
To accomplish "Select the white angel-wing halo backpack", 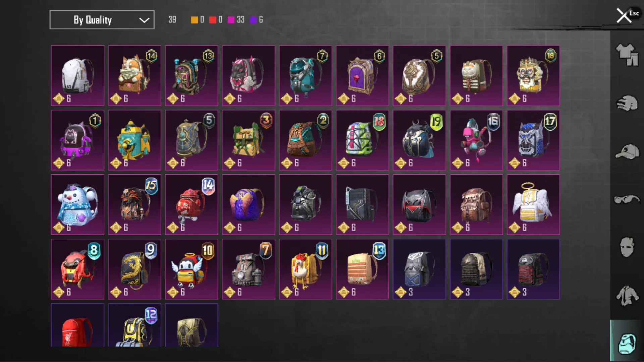I will (x=533, y=204).
